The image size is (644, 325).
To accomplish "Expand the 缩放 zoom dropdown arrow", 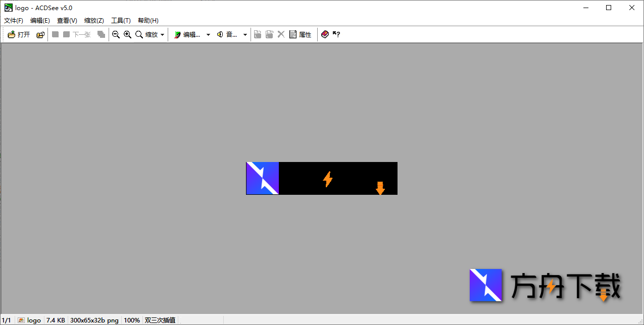I will point(162,35).
